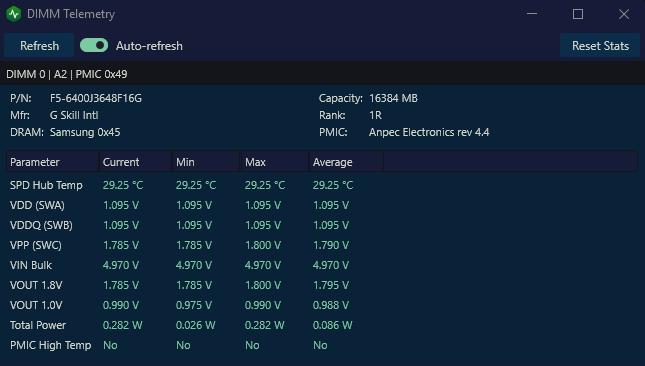This screenshot has width=645, height=366.
Task: Click manufacturer value G Skill Intl
Action: click(x=74, y=115)
